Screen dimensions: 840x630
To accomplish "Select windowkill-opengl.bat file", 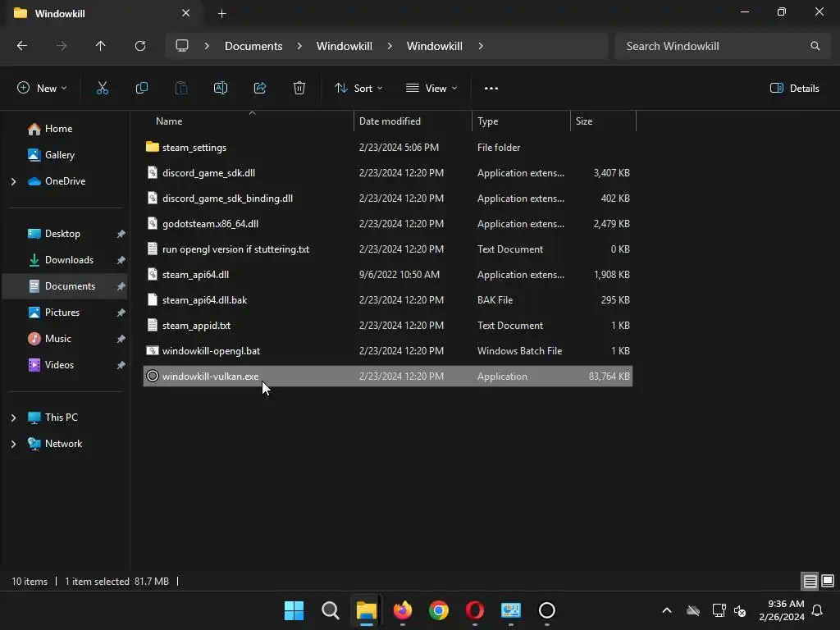I will coord(388,351).
